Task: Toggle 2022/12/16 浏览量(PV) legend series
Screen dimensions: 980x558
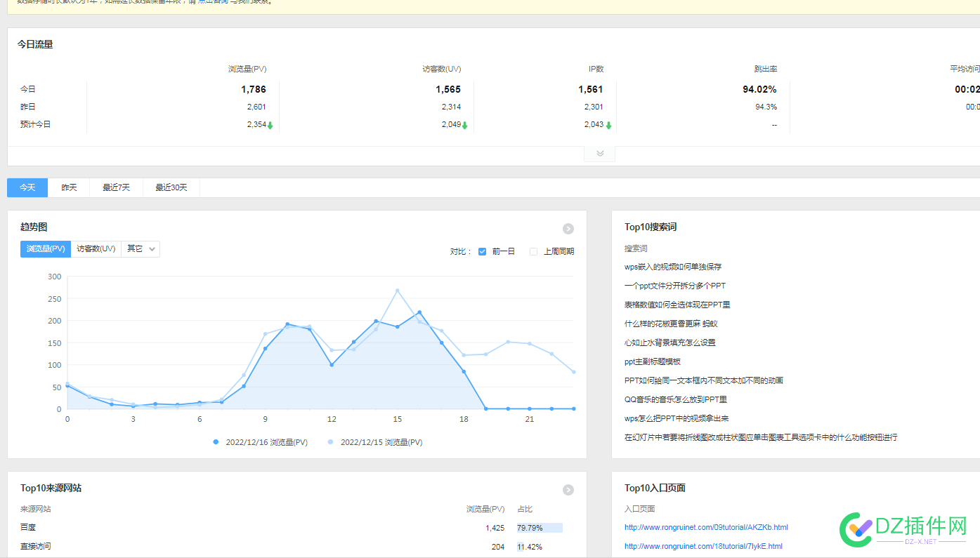Action: [x=261, y=442]
